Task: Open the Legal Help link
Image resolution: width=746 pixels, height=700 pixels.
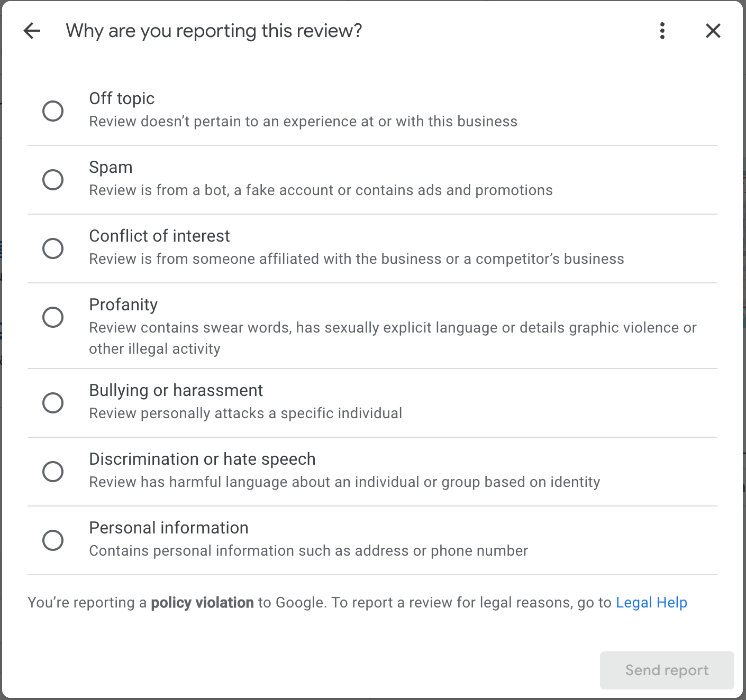Action: (651, 603)
